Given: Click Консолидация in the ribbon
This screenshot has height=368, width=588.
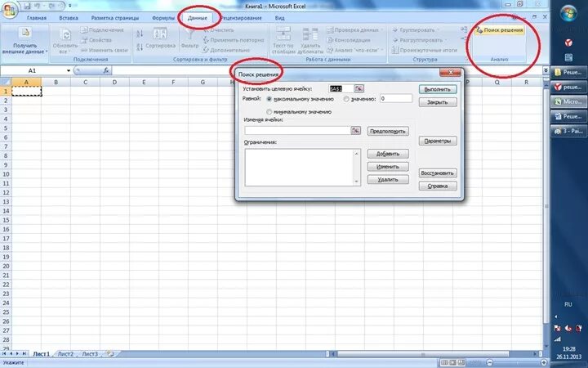Looking at the screenshot, I should click(x=349, y=40).
